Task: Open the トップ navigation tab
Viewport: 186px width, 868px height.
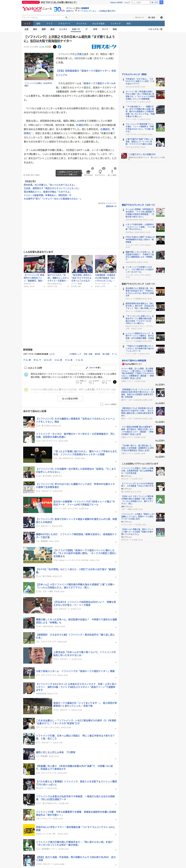Action: (x=27, y=24)
